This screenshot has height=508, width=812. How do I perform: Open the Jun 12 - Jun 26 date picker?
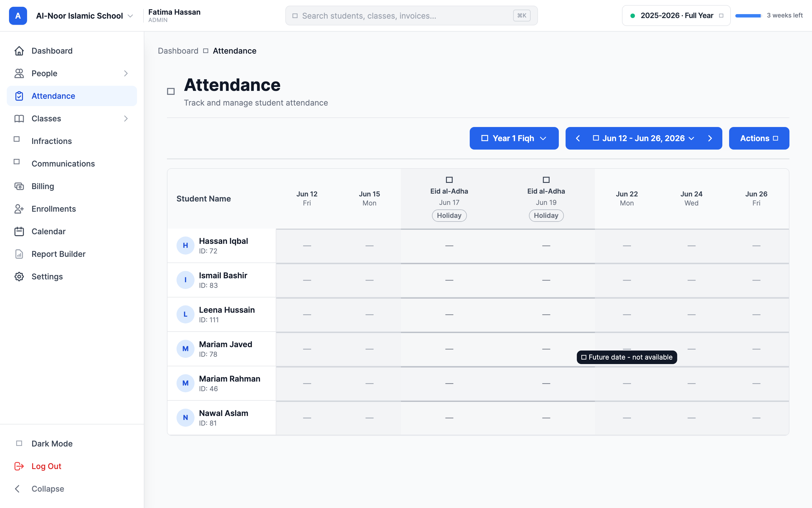point(644,138)
